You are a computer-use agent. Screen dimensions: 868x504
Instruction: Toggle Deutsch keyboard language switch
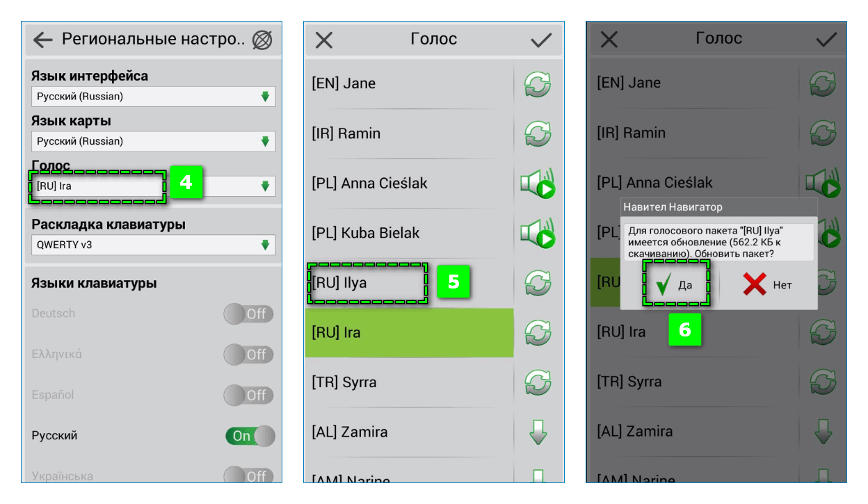coord(249,314)
